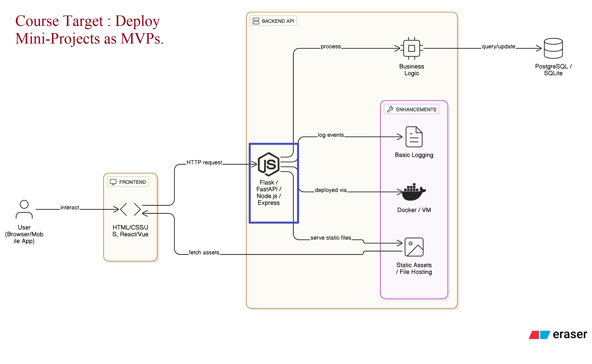
Task: Select the Basic Logging document icon
Action: coord(414,137)
